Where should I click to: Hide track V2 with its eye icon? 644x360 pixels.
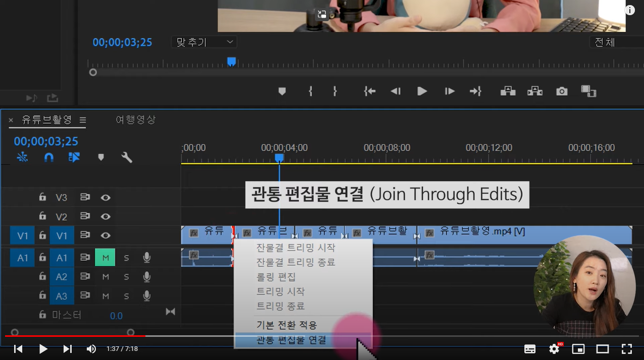pos(105,216)
